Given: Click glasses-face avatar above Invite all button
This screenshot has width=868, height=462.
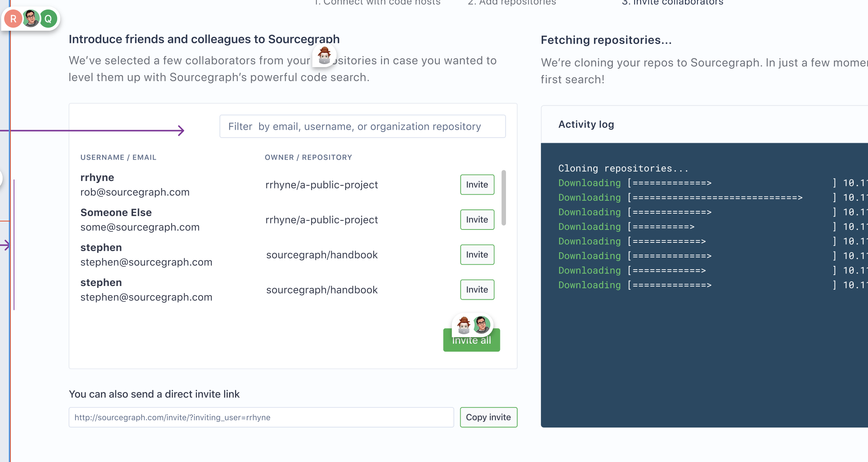Looking at the screenshot, I should click(x=481, y=325).
